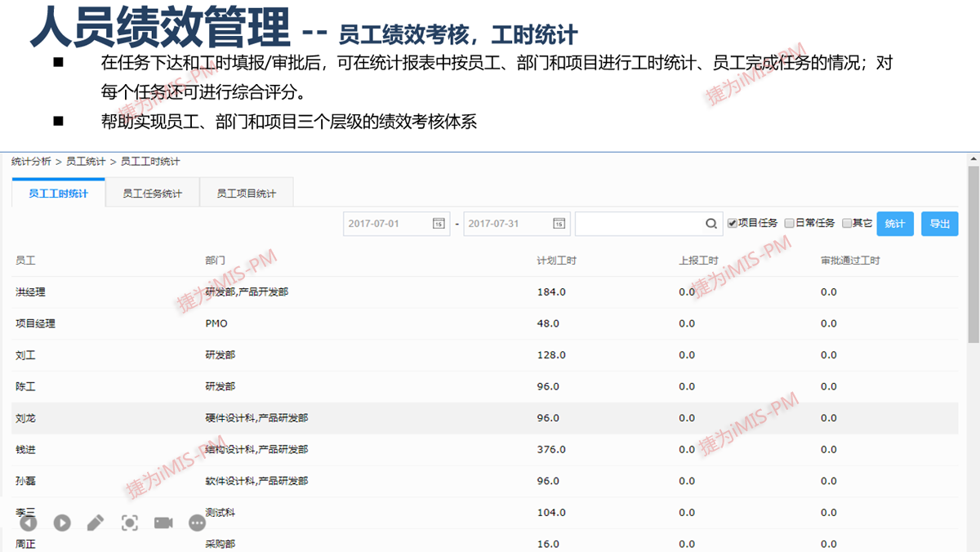Click the search magnifier icon

[x=711, y=224]
